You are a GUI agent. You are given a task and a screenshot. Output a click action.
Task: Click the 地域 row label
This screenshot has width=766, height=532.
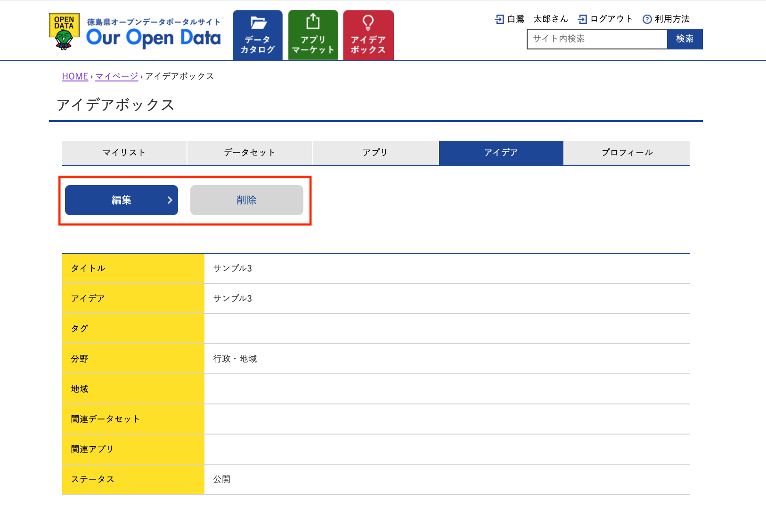(x=80, y=389)
